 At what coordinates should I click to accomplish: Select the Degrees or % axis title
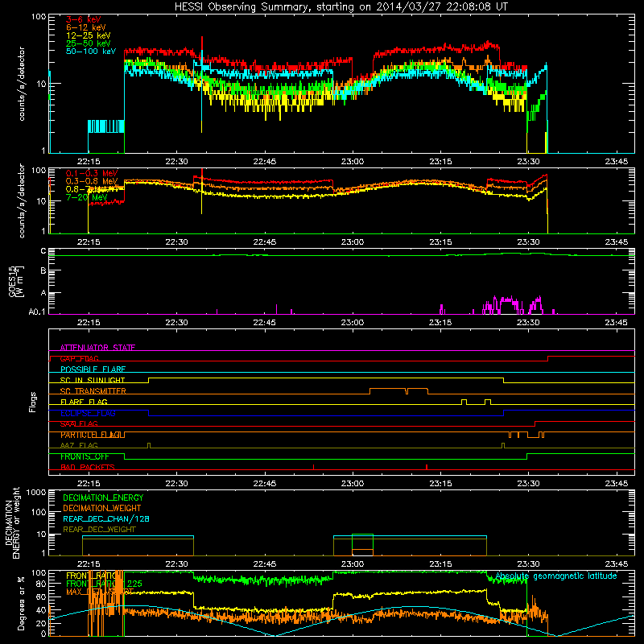click(x=21, y=603)
